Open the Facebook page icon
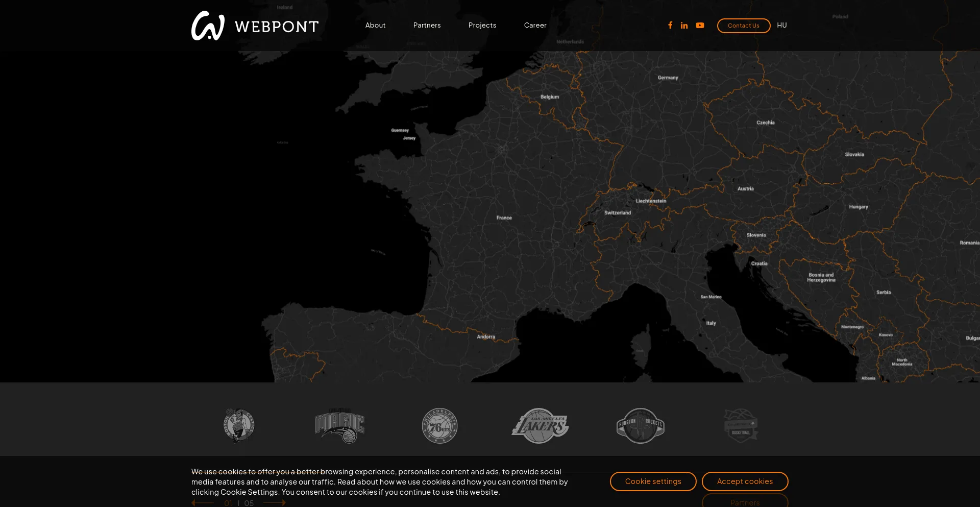 click(670, 25)
